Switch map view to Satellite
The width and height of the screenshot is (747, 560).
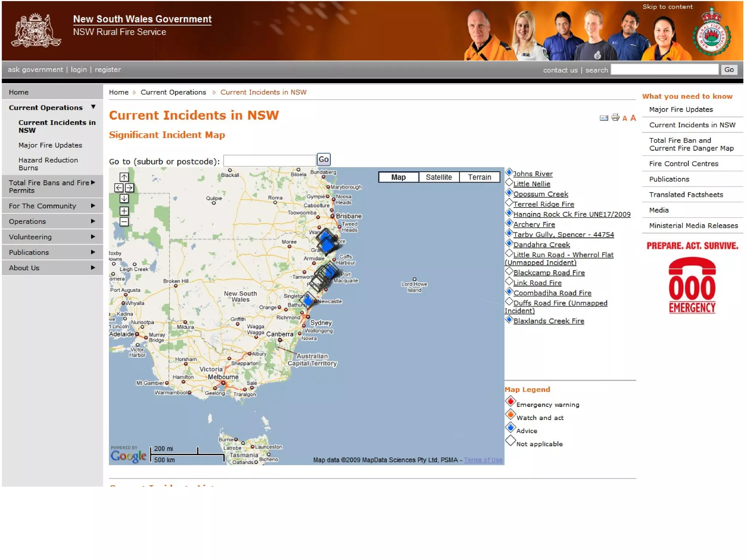(x=438, y=177)
